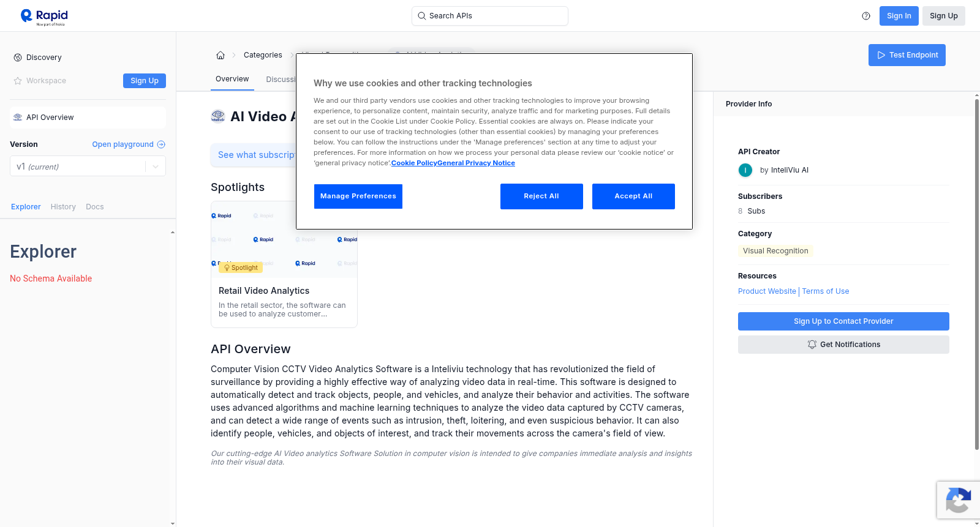Click the sidebar Workspace Sign Up button
Viewport: 980px width, 527px height.
(x=145, y=81)
